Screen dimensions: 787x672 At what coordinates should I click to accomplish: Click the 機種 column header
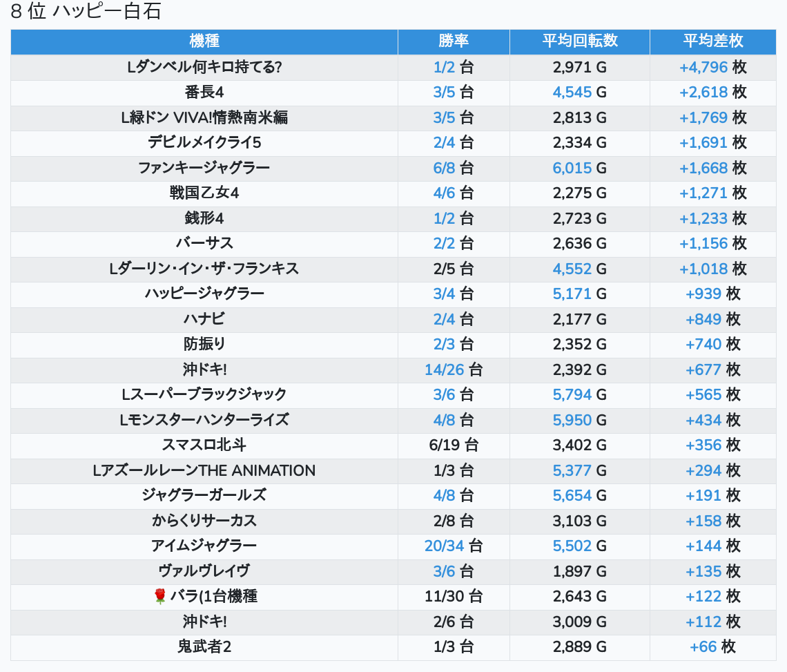[204, 41]
